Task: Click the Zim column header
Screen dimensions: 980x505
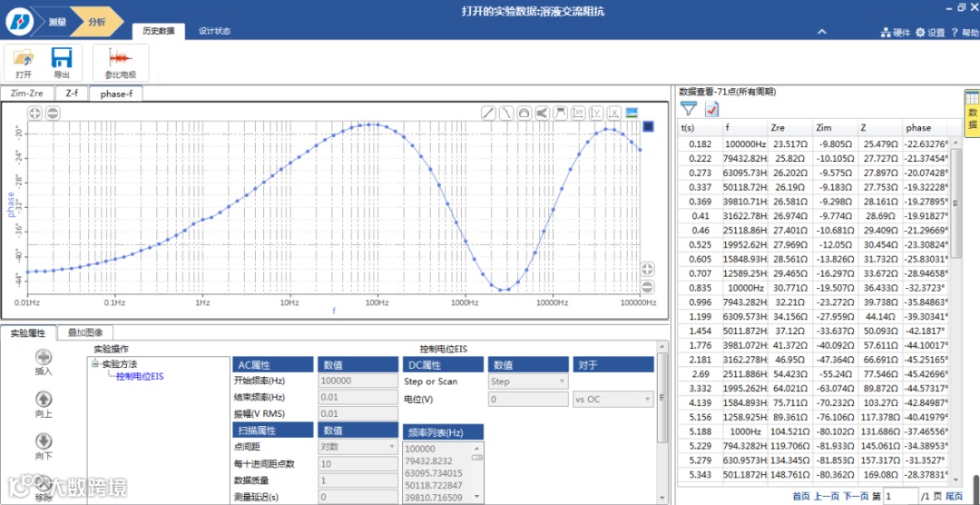Action: click(835, 128)
